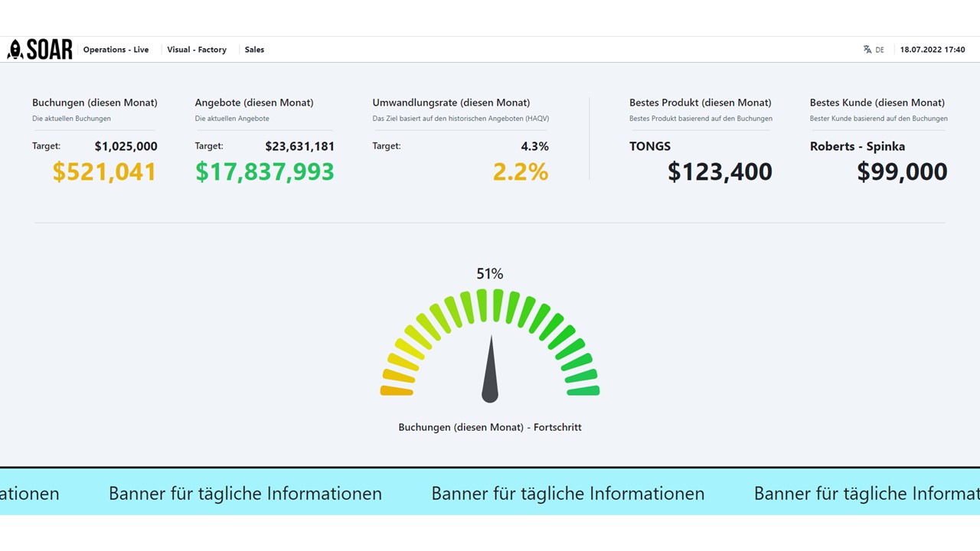Click the 51% gauge label
Viewport: 980px width, 551px height.
[x=490, y=274]
